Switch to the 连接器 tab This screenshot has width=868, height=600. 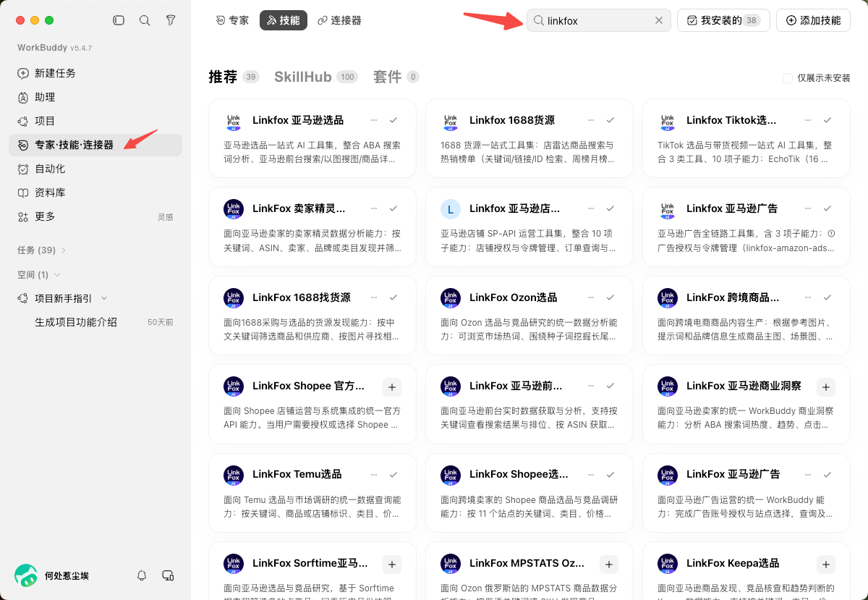(339, 20)
